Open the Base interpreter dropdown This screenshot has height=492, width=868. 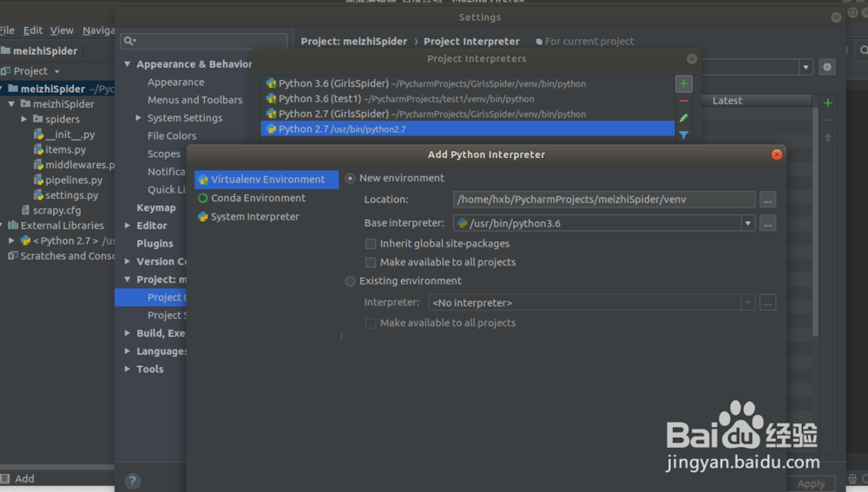click(747, 223)
